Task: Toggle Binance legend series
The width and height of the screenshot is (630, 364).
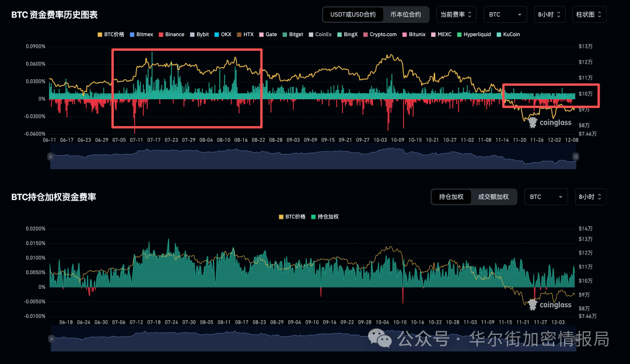Action: point(171,34)
